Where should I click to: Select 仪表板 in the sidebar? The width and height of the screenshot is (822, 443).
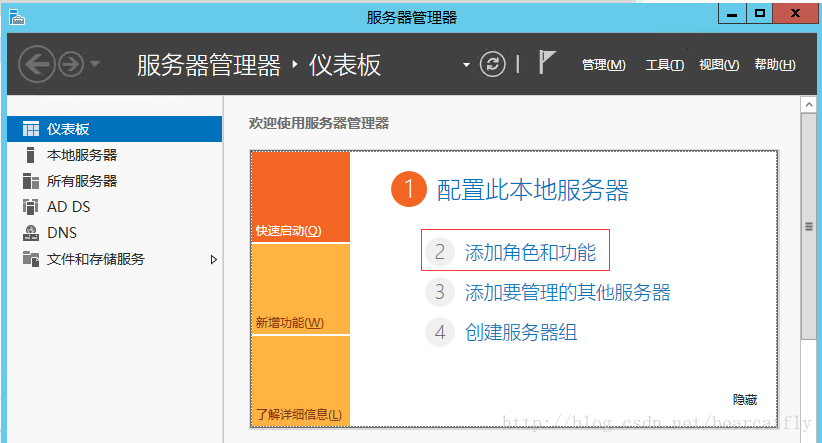[68, 129]
